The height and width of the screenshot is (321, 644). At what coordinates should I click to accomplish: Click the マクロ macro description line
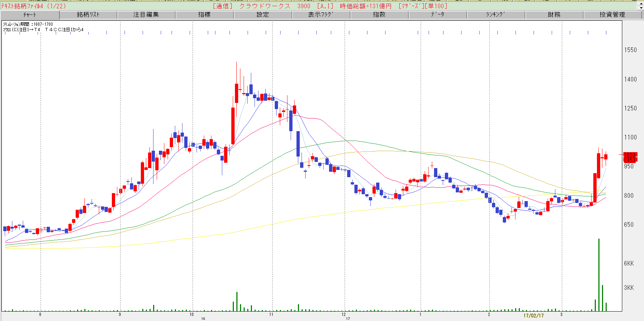tap(43, 30)
